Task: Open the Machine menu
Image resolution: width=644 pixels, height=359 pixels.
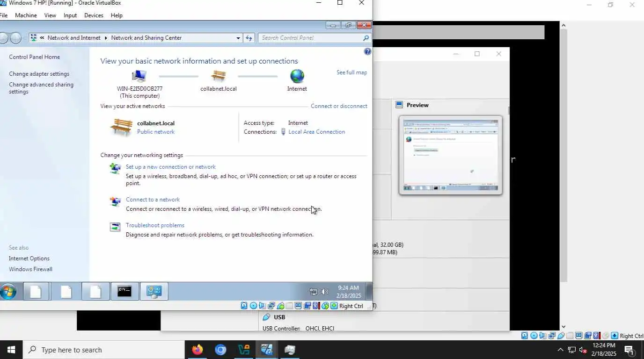Action: 26,15
